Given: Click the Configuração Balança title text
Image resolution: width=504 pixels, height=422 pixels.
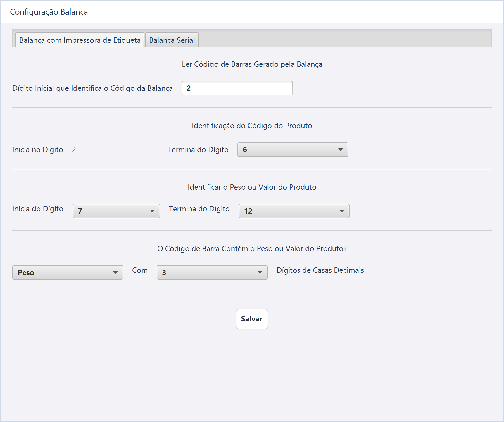Looking at the screenshot, I should pyautogui.click(x=49, y=12).
